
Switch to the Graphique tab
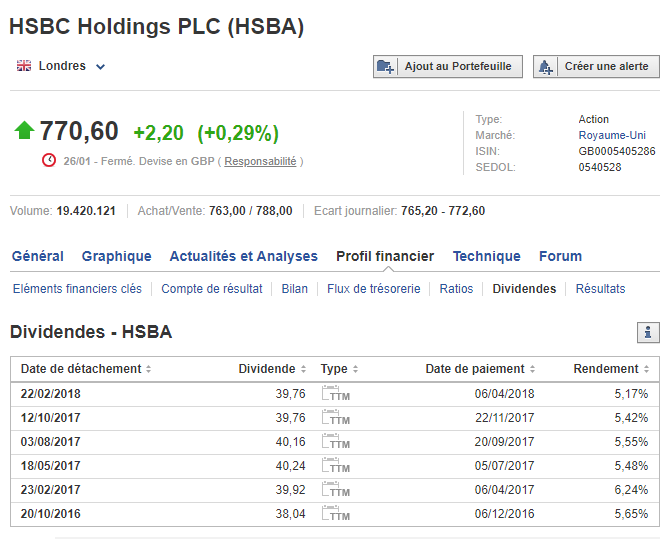point(117,256)
